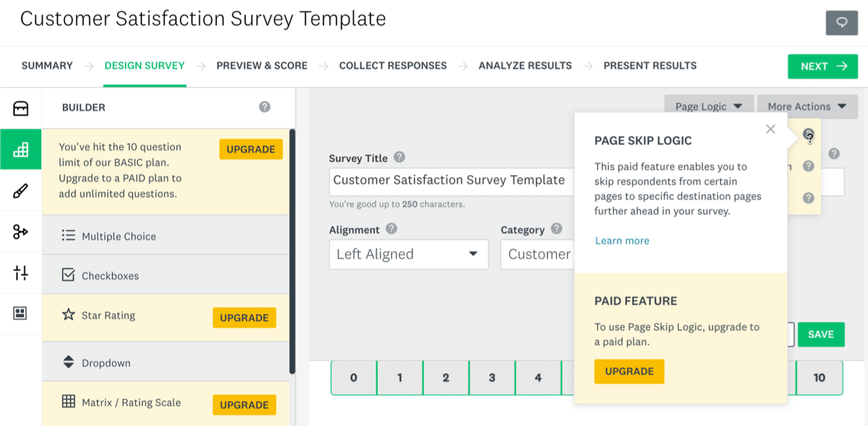The image size is (868, 426).
Task: Click help icon beside Category
Action: point(556,229)
